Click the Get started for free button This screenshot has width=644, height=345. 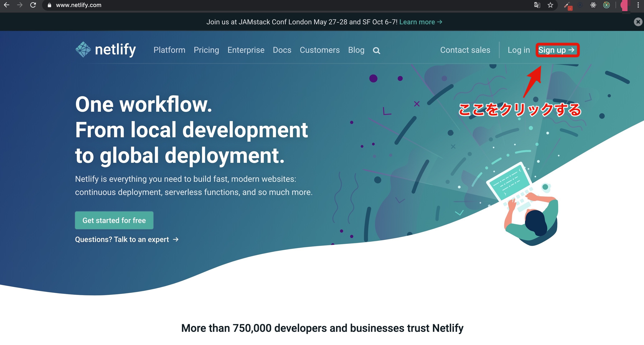point(114,220)
